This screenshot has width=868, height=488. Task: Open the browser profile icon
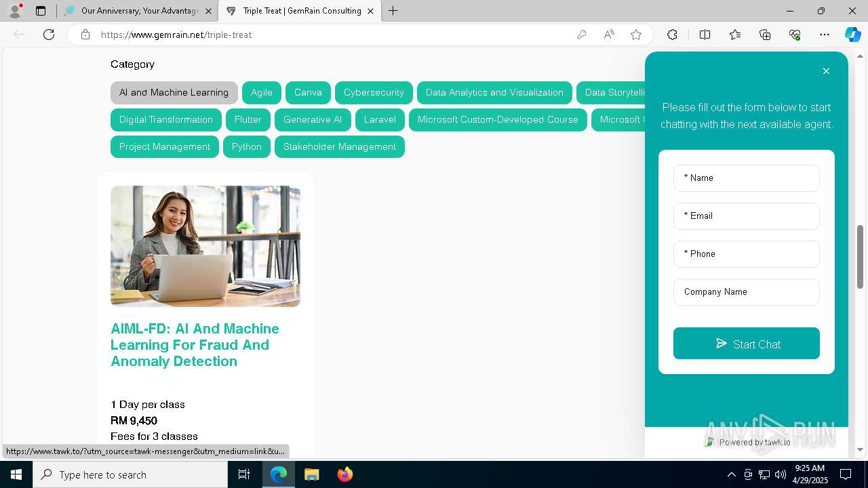click(x=15, y=11)
